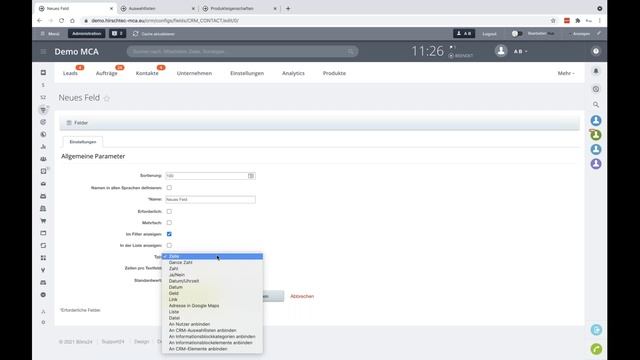This screenshot has height=360, width=640.
Task: Uncheck the 'Im Filter anzeigen' checkbox
Action: [169, 234]
